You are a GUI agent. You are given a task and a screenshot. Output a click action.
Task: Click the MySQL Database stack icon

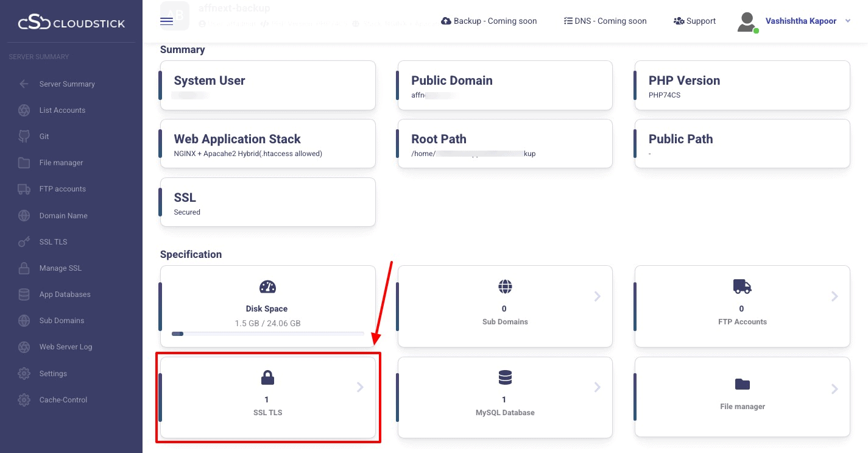tap(504, 379)
